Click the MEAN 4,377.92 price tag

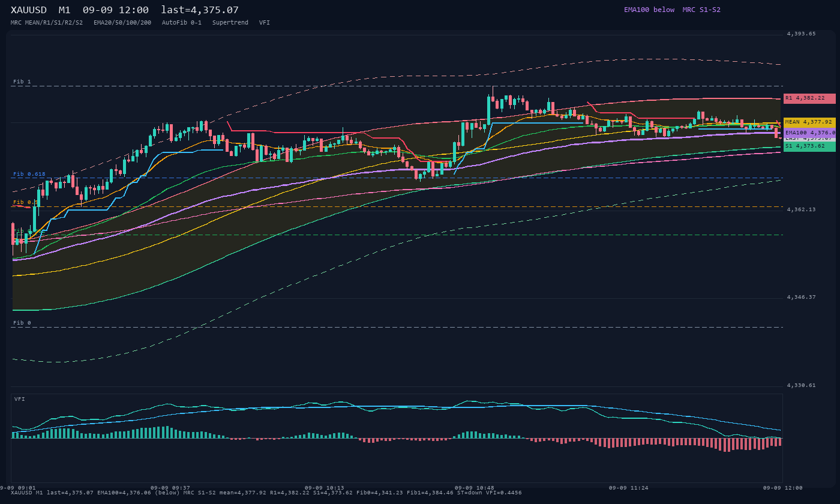pos(809,122)
